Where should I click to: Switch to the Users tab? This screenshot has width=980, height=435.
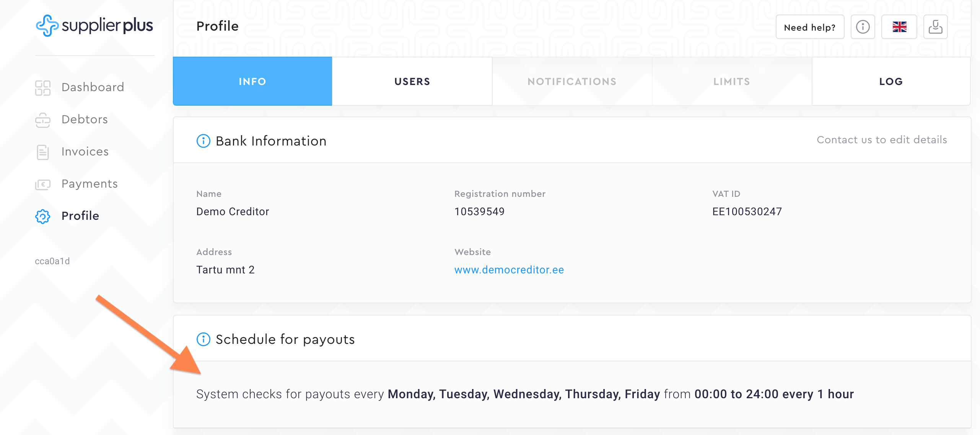pyautogui.click(x=412, y=82)
